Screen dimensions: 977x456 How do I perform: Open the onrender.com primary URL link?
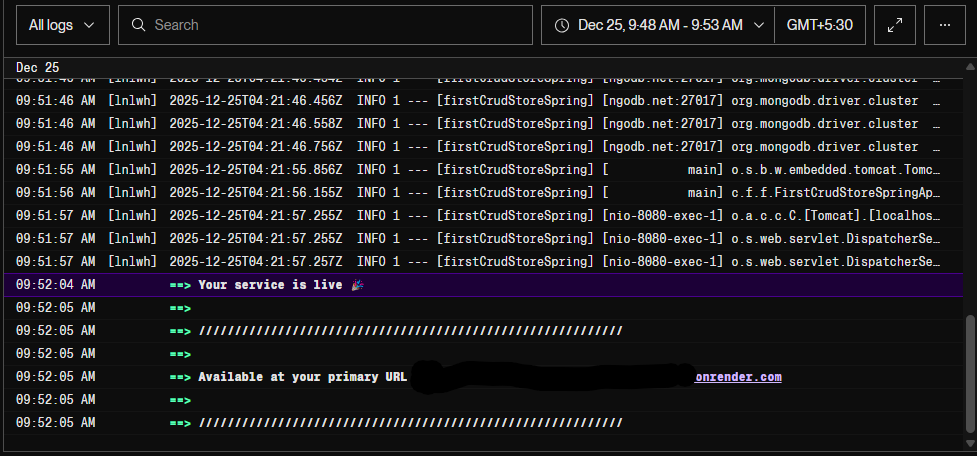[x=738, y=377]
